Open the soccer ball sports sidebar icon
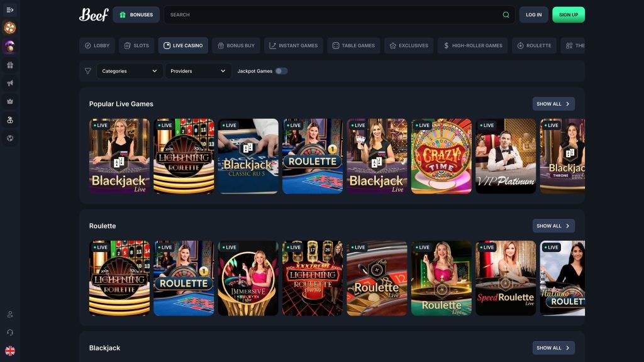Viewport: 644px width, 362px height. pos(10,138)
